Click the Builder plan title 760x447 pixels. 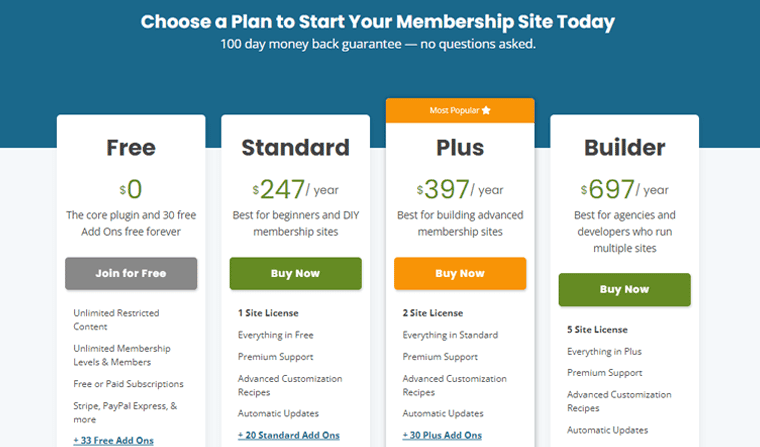(624, 148)
